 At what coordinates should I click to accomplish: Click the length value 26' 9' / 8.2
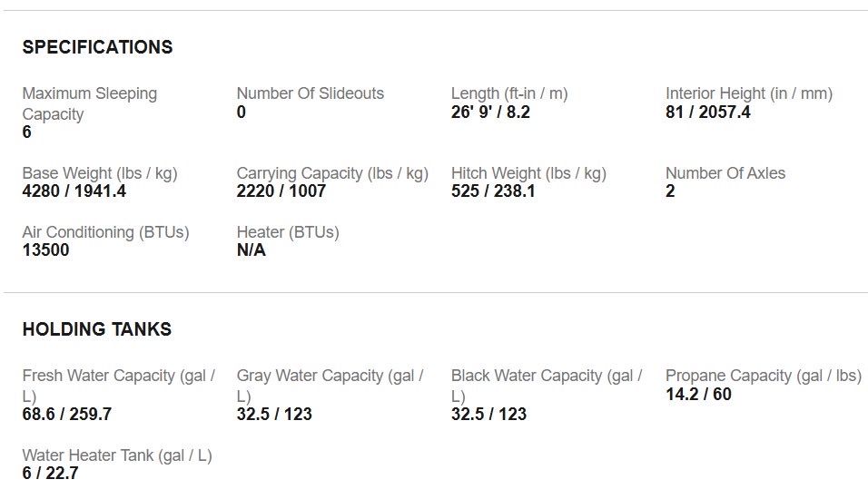tap(490, 113)
